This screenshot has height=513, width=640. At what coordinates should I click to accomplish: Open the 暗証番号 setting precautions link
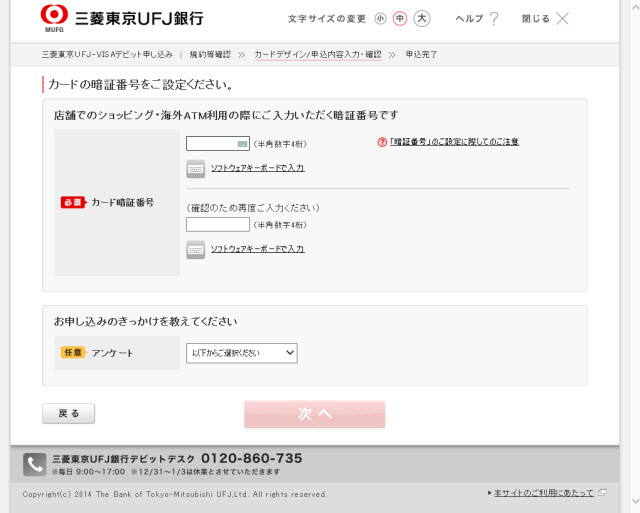click(454, 142)
